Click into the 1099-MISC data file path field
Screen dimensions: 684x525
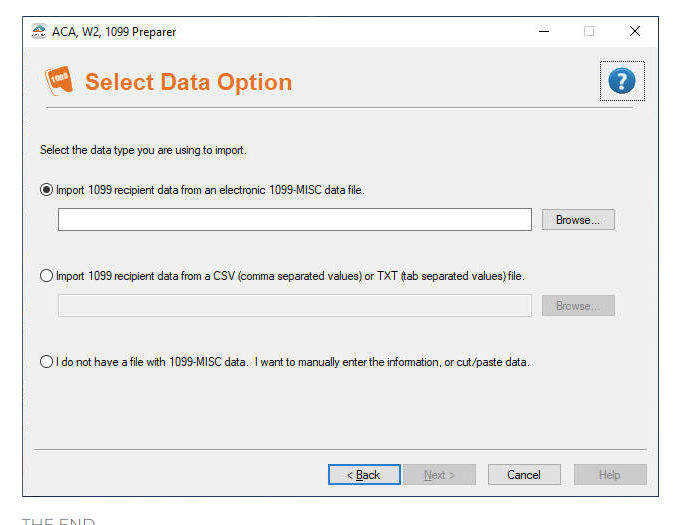(x=294, y=220)
